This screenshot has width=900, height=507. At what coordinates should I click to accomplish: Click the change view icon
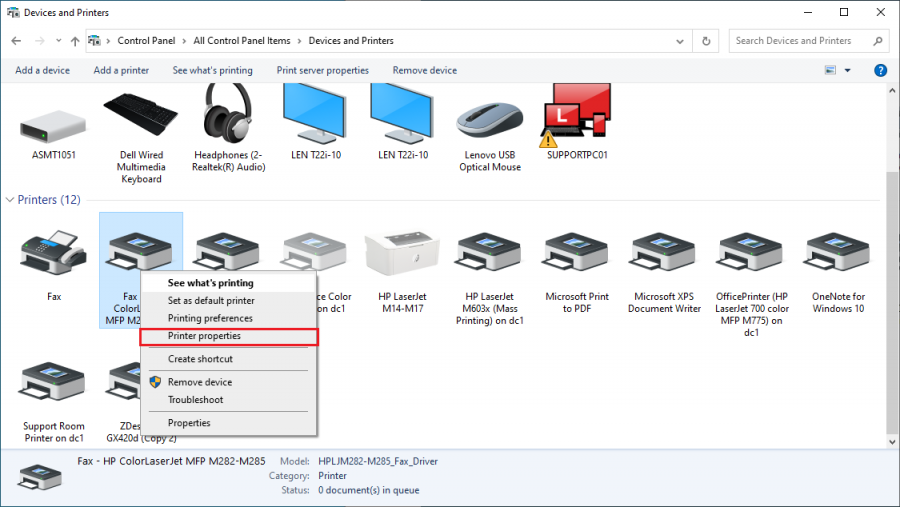coord(830,70)
